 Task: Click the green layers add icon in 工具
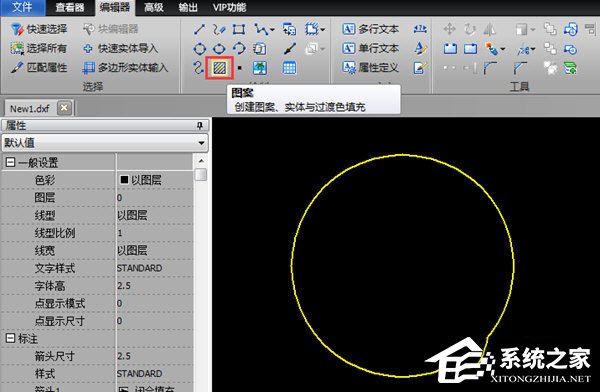pos(570,68)
